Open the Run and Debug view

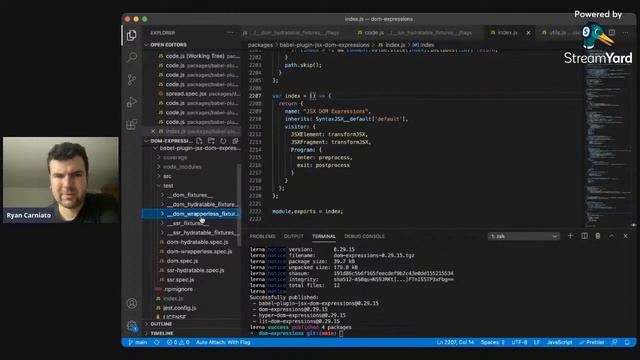(x=131, y=102)
